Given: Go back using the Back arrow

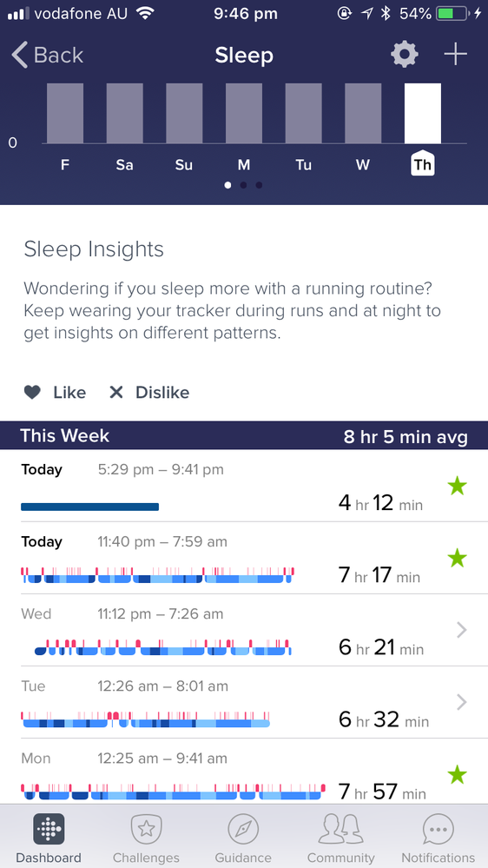Looking at the screenshot, I should (x=47, y=56).
